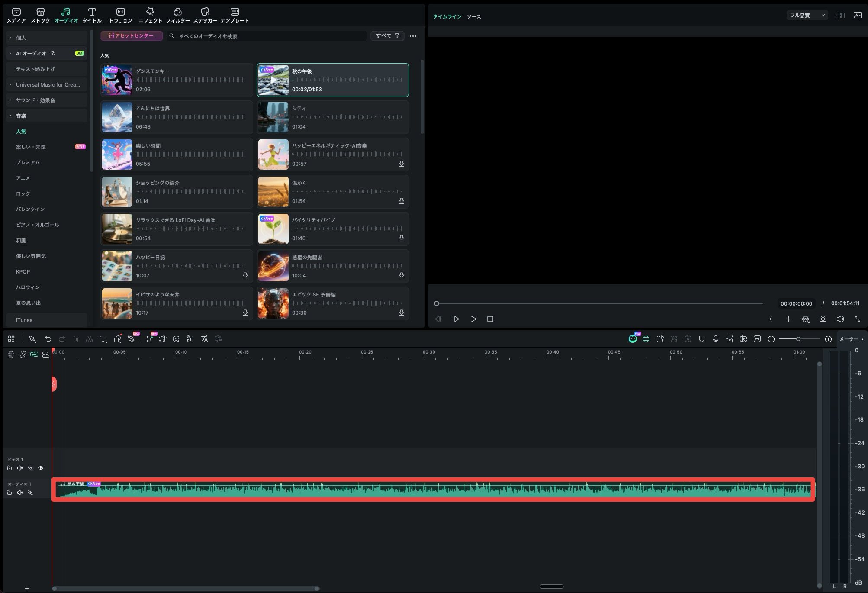
Task: Select the ロック music category
Action: (23, 194)
